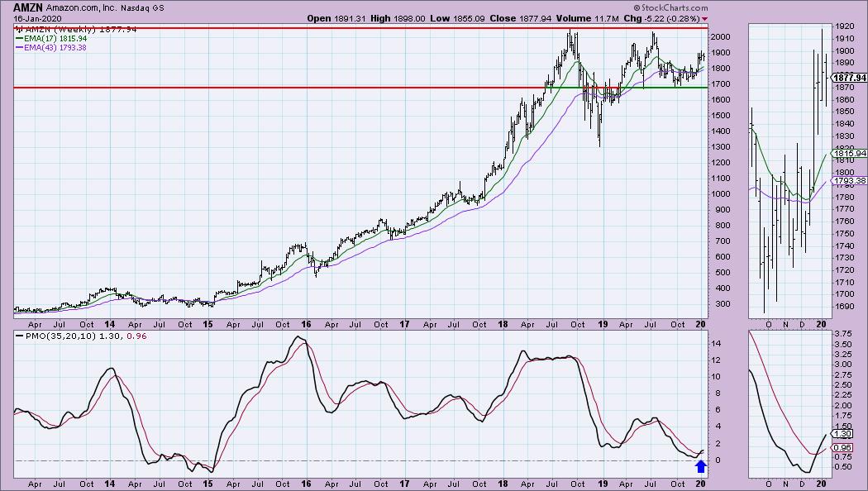868x491 pixels.
Task: Click the boxed 1815.94 EMA tag in the zoom panel
Action: (849, 153)
